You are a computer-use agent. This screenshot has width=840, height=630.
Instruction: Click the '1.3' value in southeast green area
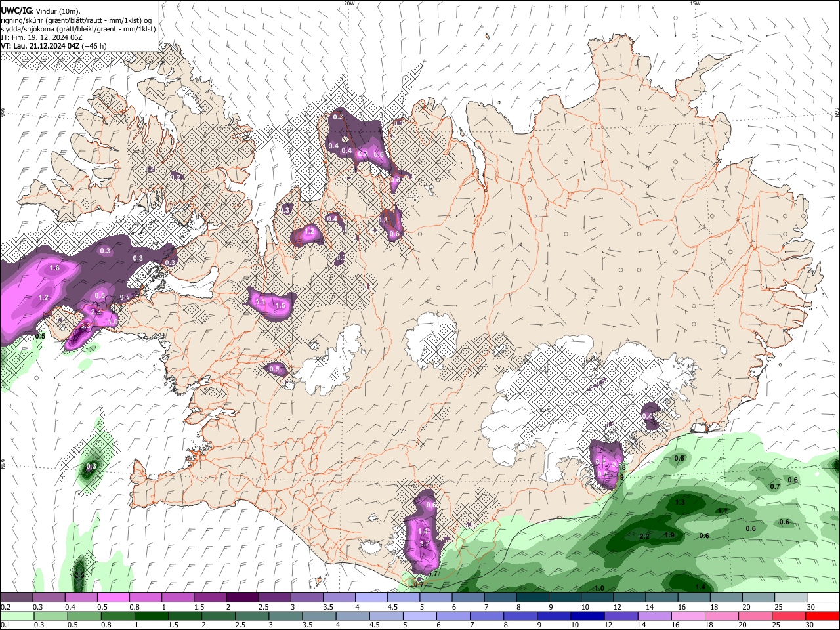pos(680,503)
